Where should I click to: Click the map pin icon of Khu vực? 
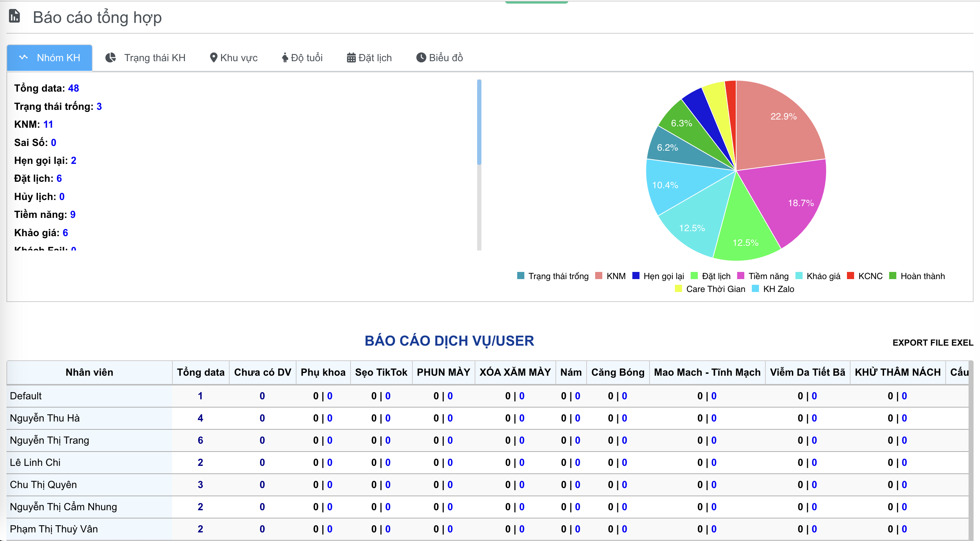tap(214, 58)
